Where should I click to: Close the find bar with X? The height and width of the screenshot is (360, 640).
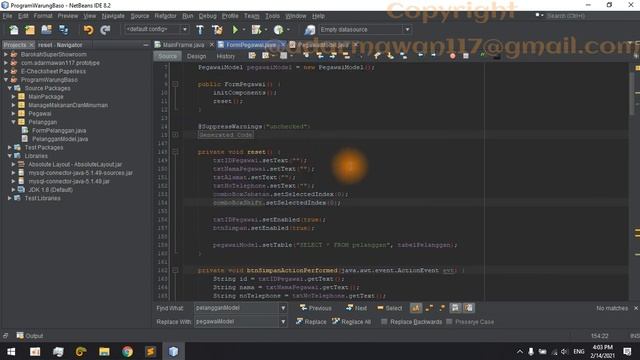(x=636, y=308)
